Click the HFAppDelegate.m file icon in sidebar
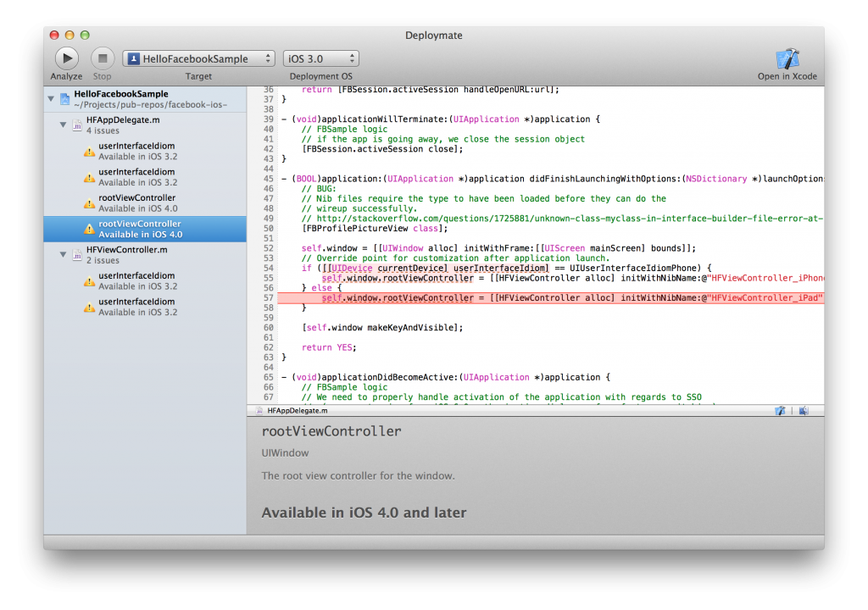This screenshot has width=868, height=610. click(x=77, y=125)
